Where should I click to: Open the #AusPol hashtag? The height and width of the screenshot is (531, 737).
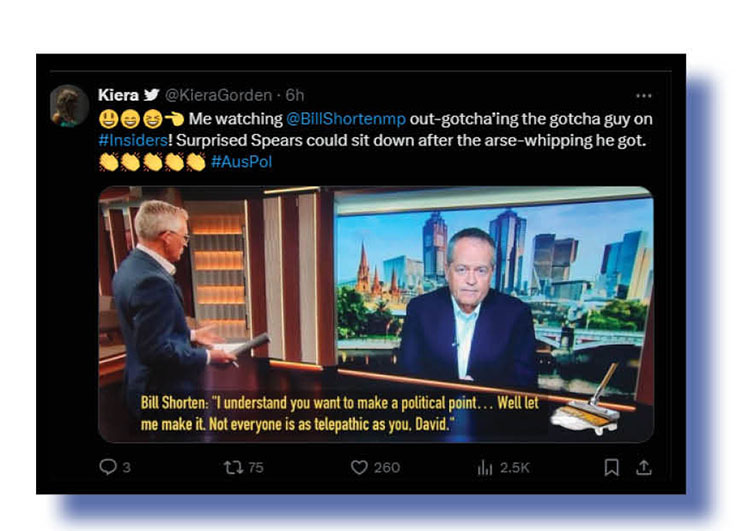point(242,162)
